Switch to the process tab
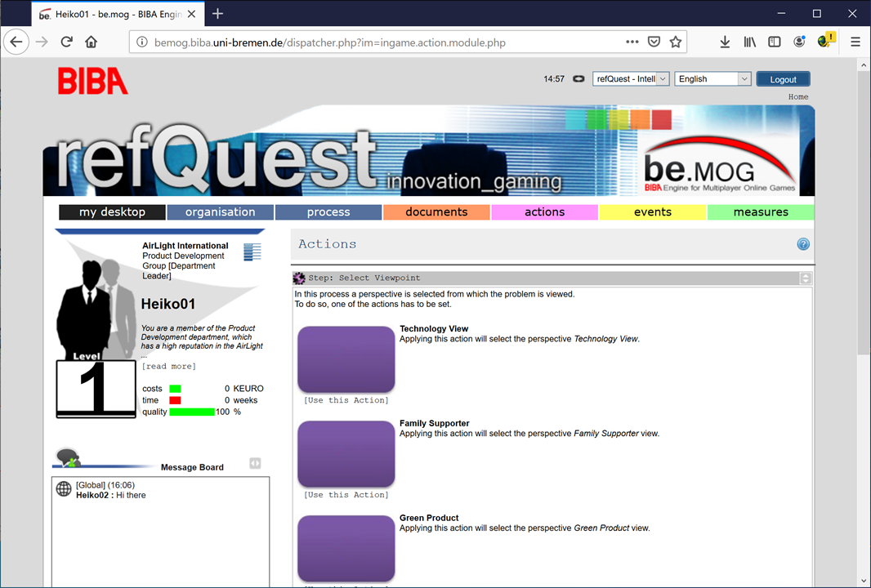This screenshot has width=871, height=588. [328, 212]
